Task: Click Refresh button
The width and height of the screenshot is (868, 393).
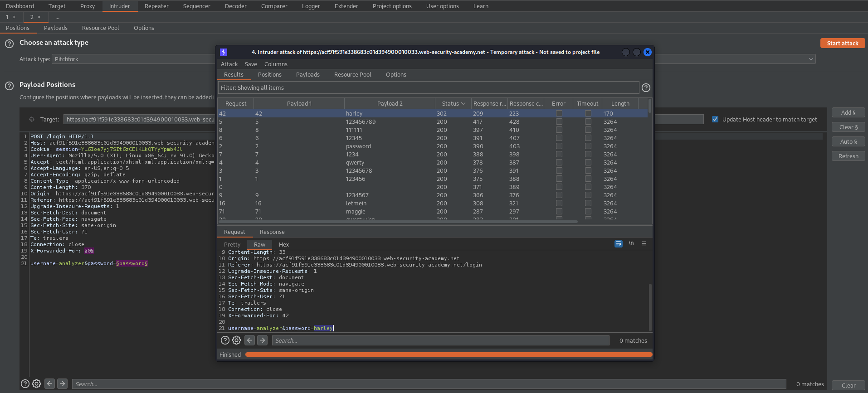Action: 848,156
